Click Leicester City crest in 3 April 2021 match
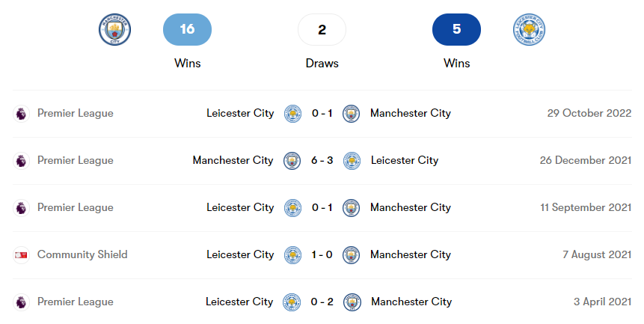The height and width of the screenshot is (324, 644). (x=292, y=302)
